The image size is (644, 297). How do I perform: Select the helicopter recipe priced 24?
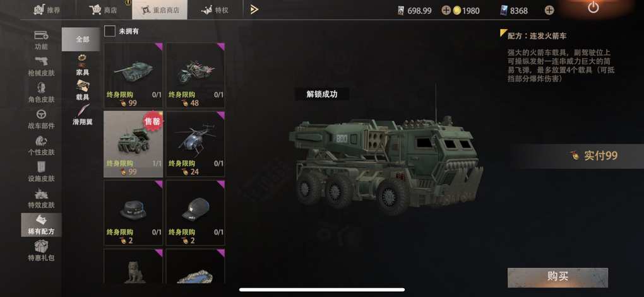196,144
